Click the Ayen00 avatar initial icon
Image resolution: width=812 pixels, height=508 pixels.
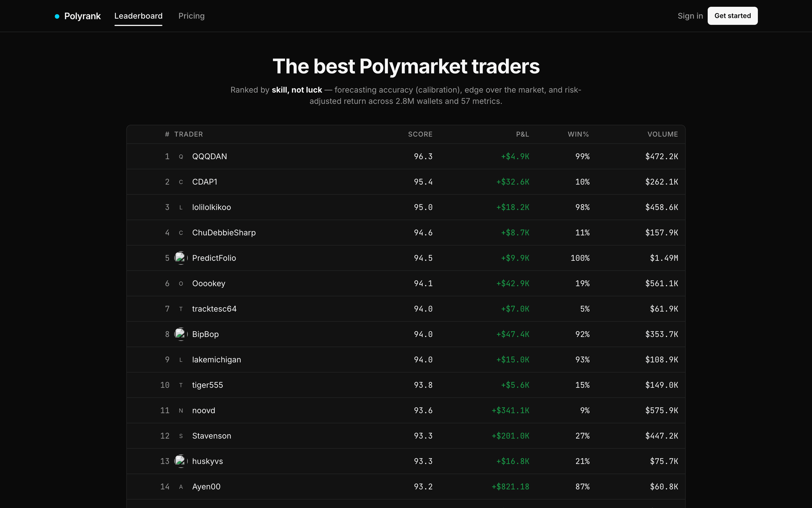pyautogui.click(x=181, y=487)
